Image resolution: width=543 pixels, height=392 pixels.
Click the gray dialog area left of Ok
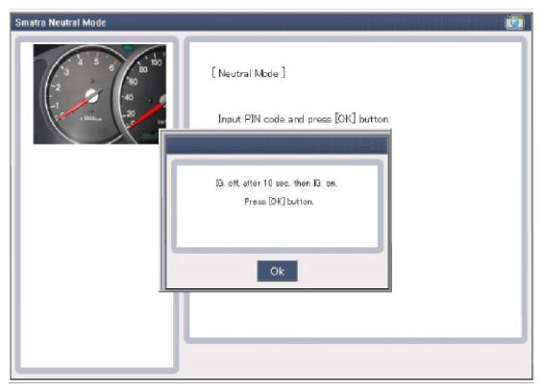[211, 271]
